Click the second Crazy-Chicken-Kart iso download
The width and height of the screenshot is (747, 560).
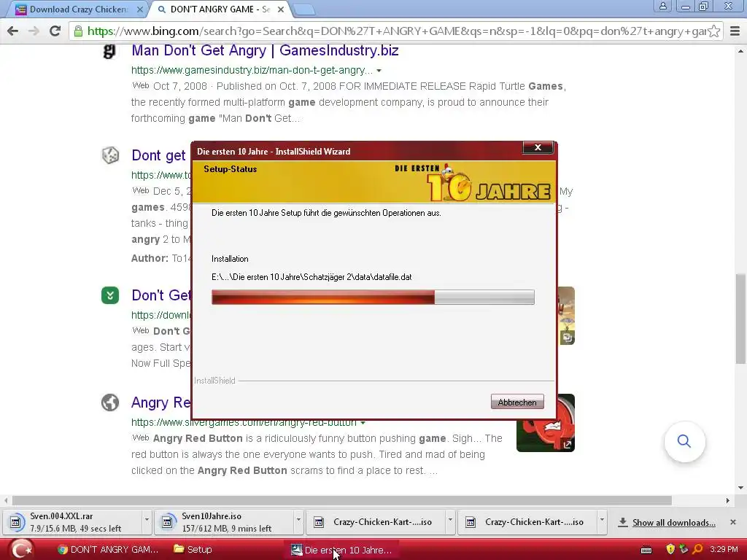[x=527, y=522]
